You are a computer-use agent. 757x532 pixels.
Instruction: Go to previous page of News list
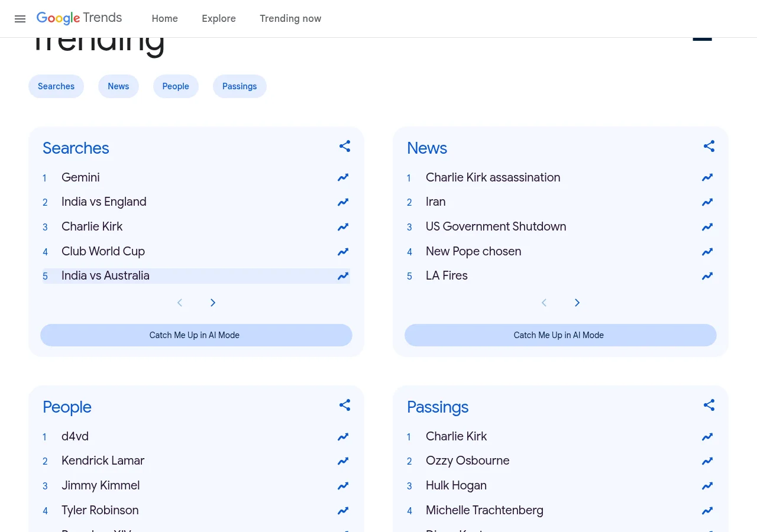(544, 303)
